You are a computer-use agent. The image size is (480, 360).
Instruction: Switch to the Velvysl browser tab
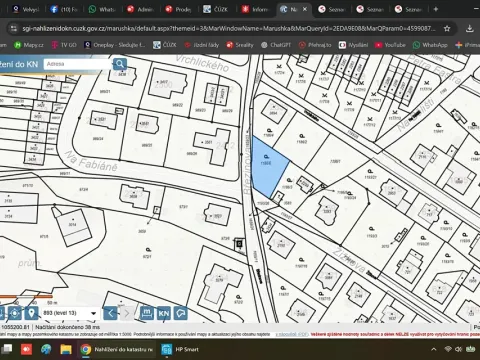(25, 9)
